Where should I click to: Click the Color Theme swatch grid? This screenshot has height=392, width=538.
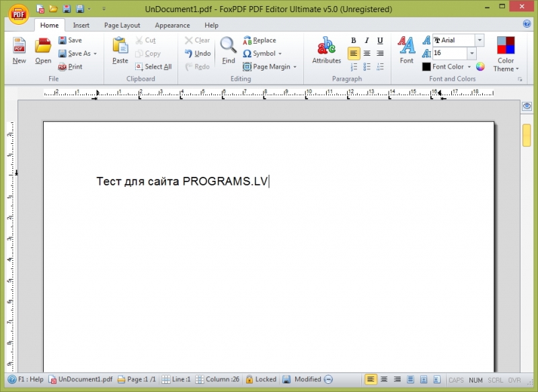tap(506, 45)
